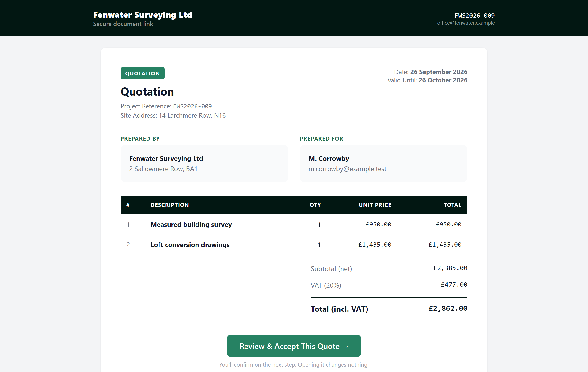The width and height of the screenshot is (588, 372).
Task: Click the grand total £2,862.00
Action: [448, 308]
